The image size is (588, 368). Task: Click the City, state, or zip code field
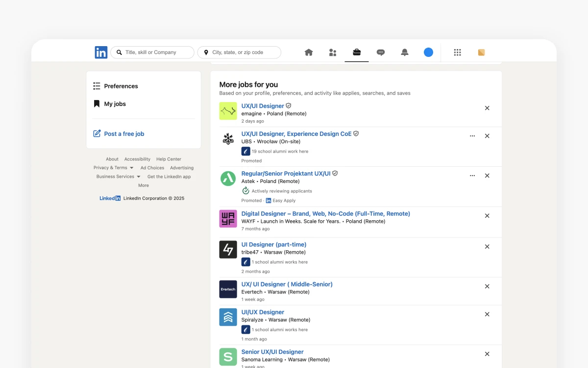coord(239,53)
